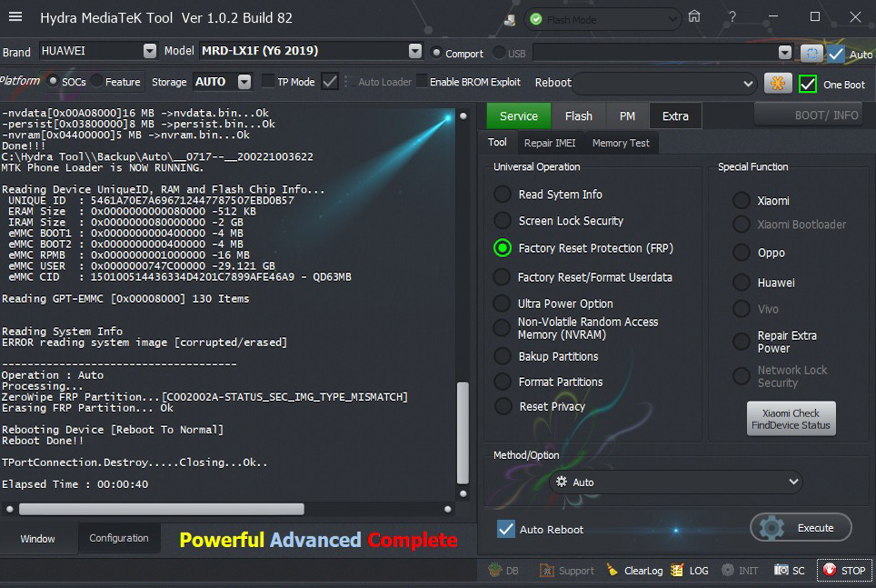Choose the Oppo special function
The width and height of the screenshot is (876, 588).
pos(742,252)
